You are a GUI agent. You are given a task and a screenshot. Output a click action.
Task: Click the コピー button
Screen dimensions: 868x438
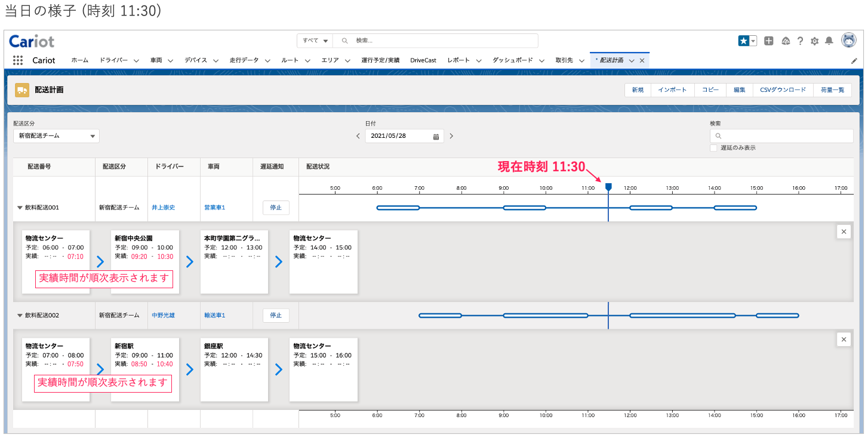point(710,90)
